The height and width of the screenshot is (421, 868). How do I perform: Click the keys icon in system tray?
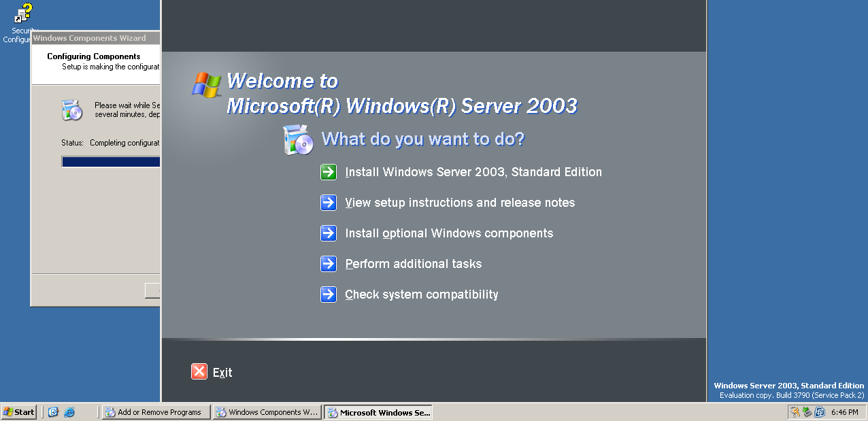tap(795, 412)
